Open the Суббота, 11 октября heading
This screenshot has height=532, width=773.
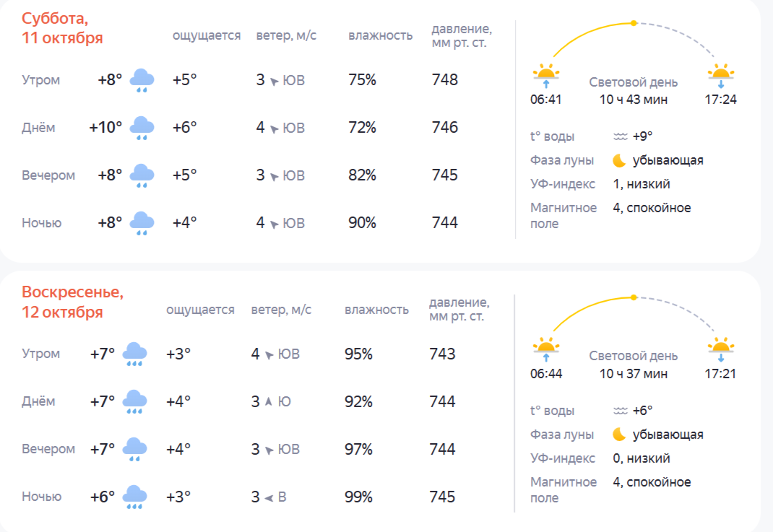click(x=62, y=28)
